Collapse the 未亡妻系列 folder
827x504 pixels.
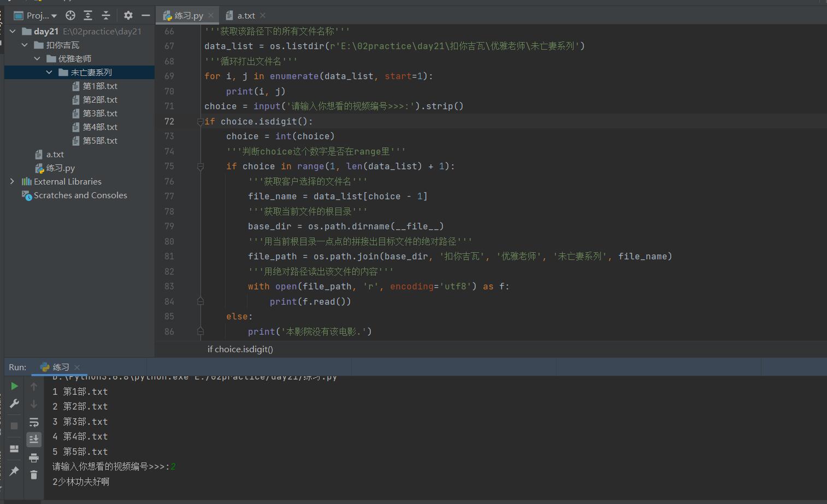coord(49,72)
